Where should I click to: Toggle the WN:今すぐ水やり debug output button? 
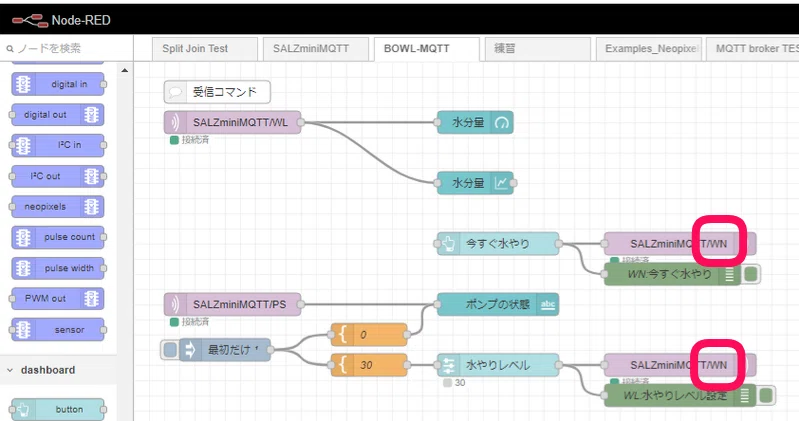(x=751, y=274)
